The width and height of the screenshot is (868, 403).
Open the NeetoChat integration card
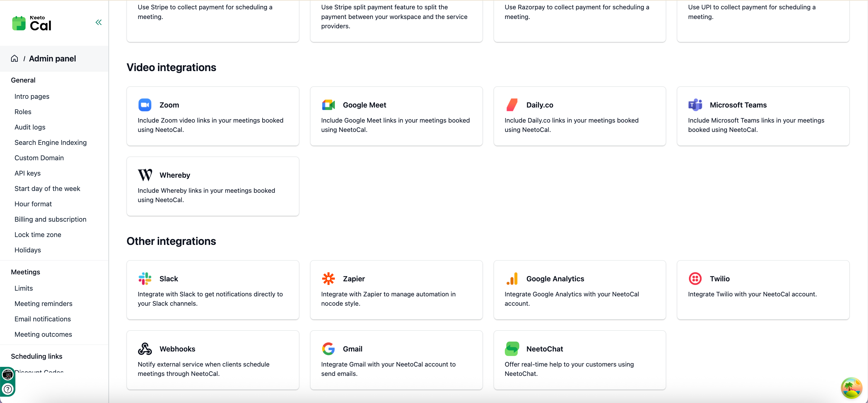580,360
